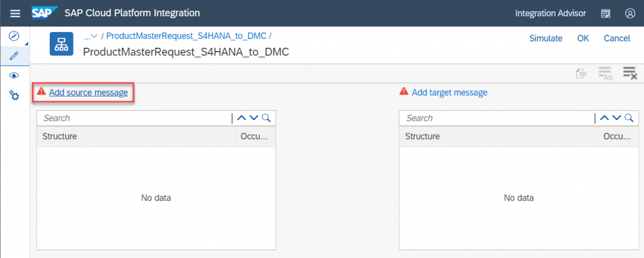The image size is (644, 258).
Task: Open the Discover compass icon in sidebar
Action: [14, 36]
